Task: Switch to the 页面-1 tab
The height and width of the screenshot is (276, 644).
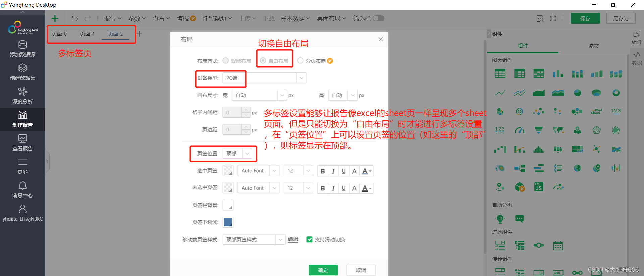Action: click(87, 34)
